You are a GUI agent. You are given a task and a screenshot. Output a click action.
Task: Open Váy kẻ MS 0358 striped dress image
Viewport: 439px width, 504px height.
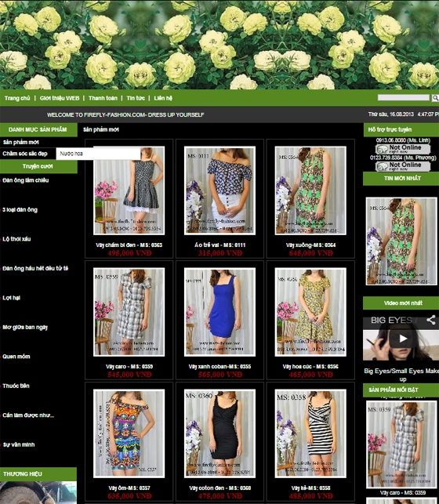(310, 433)
